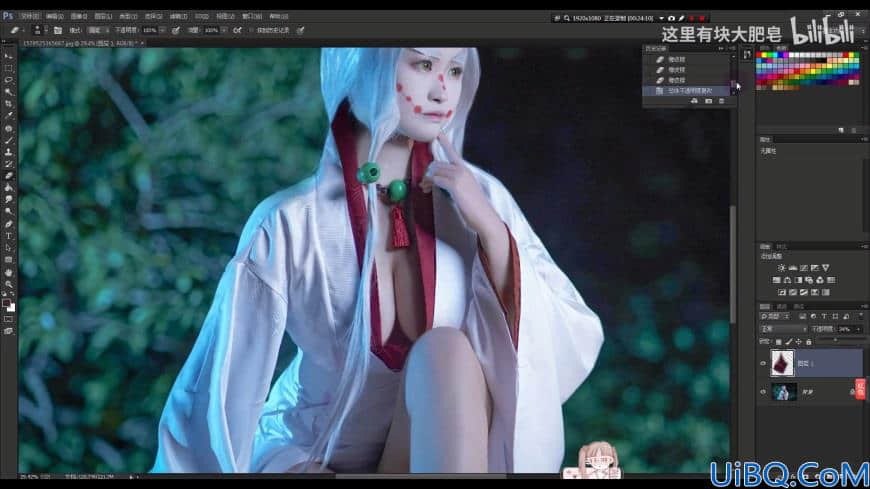Toggle airbrush mode in options bar

pos(237,31)
